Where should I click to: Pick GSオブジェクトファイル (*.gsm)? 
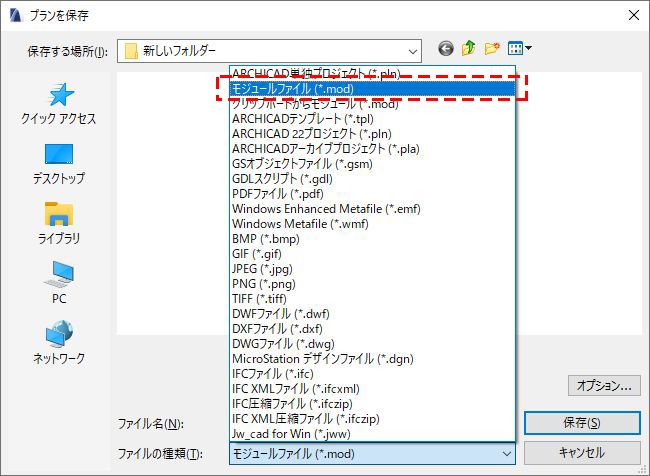(372, 163)
